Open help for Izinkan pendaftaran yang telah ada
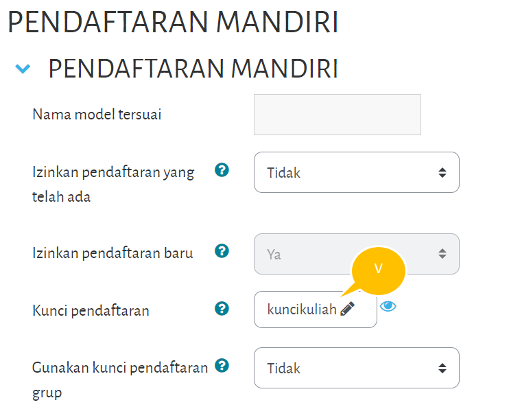Viewport: 509px width, 420px height. point(222,170)
